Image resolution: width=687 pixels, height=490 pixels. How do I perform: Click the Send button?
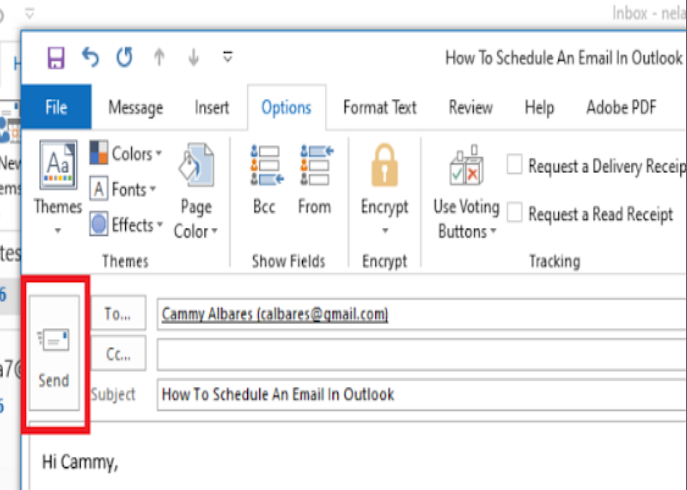pos(54,353)
